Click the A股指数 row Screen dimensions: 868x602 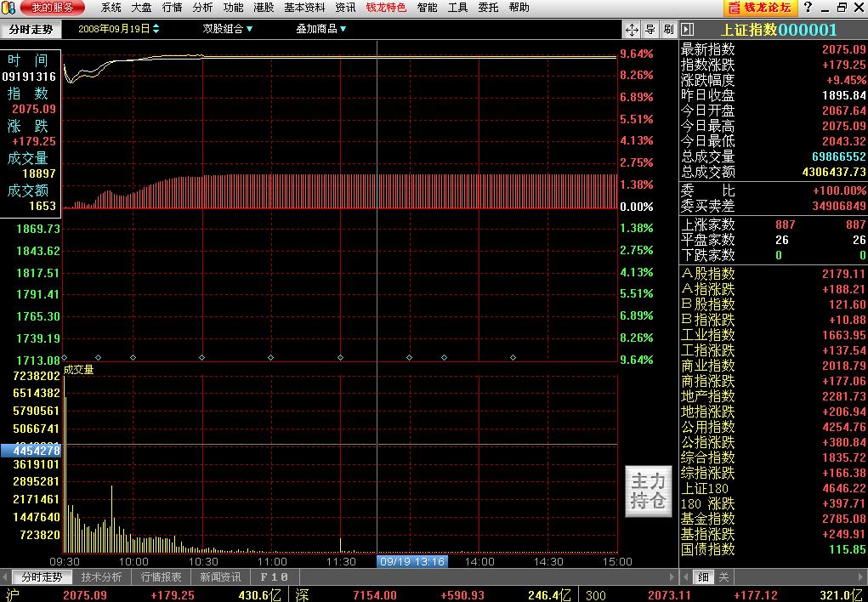point(774,274)
